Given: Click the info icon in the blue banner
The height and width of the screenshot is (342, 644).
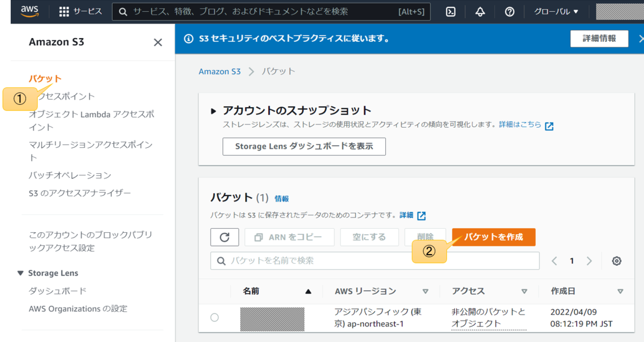Looking at the screenshot, I should [188, 39].
